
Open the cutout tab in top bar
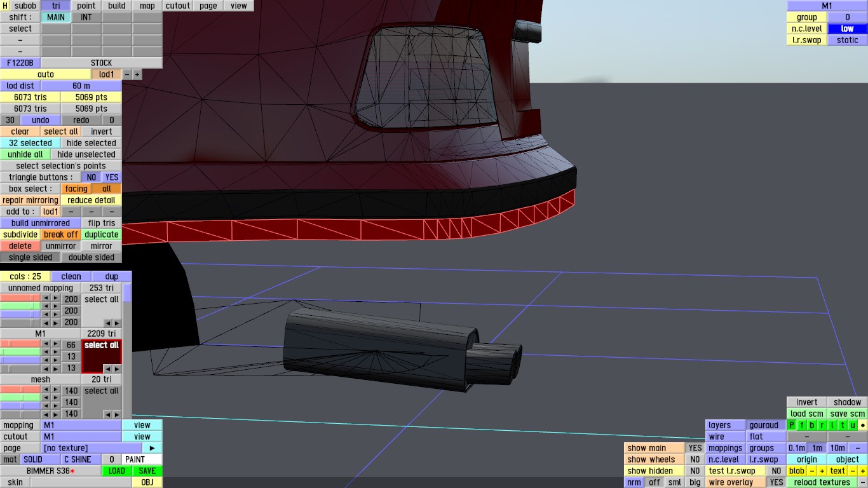tap(178, 6)
